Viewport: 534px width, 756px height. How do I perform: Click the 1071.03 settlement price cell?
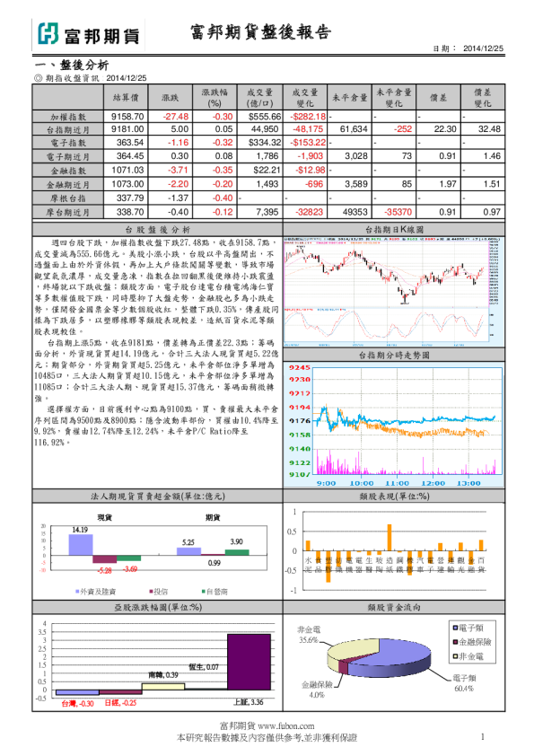pyautogui.click(x=127, y=171)
